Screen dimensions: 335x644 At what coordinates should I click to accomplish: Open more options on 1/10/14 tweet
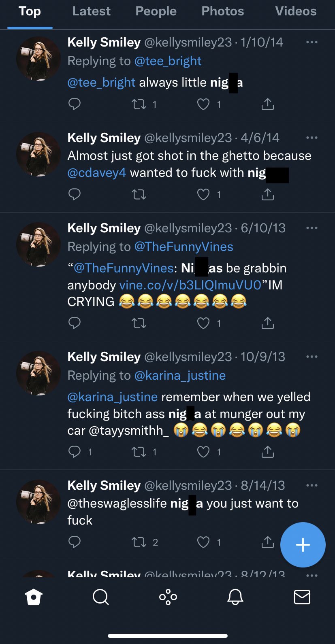tap(312, 42)
